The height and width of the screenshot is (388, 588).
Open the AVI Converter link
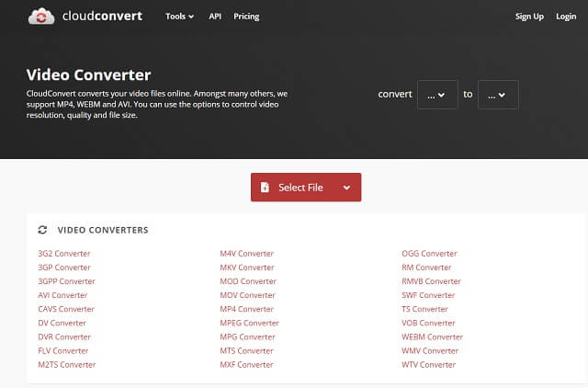point(62,295)
